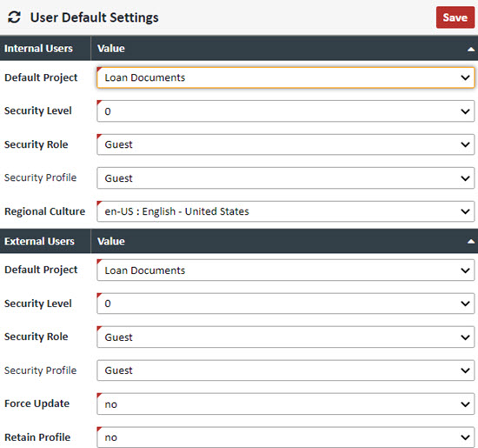The height and width of the screenshot is (448, 478).
Task: Open the Force Update dropdown
Action: [285, 404]
